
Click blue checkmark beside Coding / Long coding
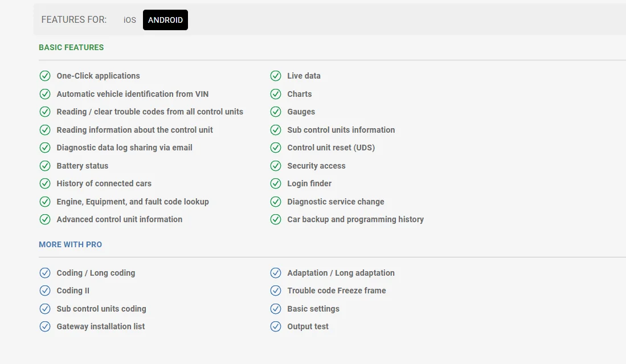click(45, 273)
